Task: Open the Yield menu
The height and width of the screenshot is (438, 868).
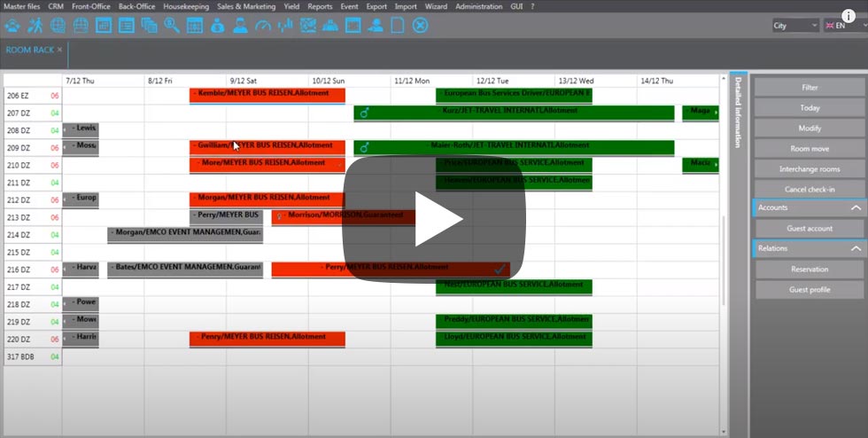Action: pyautogui.click(x=291, y=7)
